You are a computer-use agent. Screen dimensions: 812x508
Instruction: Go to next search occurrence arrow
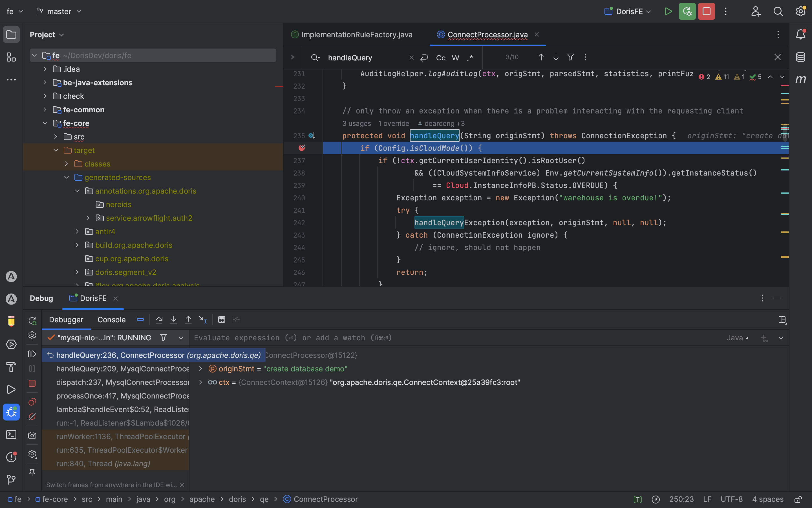(x=556, y=57)
